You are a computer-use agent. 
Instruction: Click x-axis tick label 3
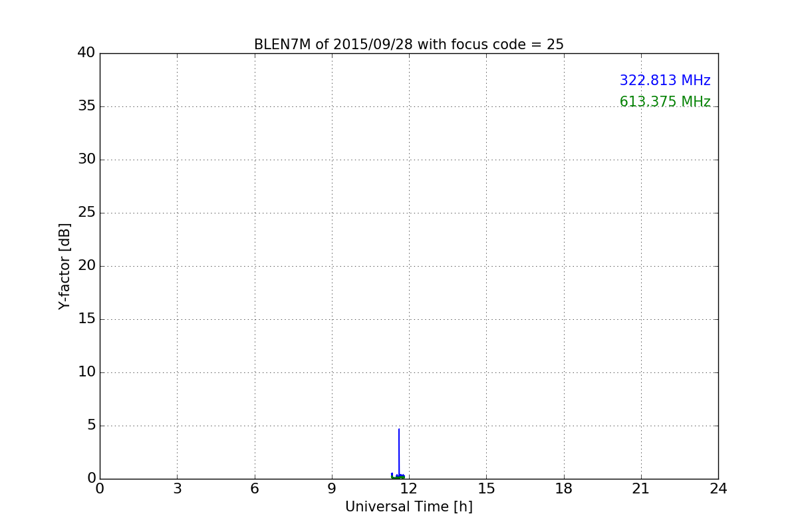coord(177,489)
